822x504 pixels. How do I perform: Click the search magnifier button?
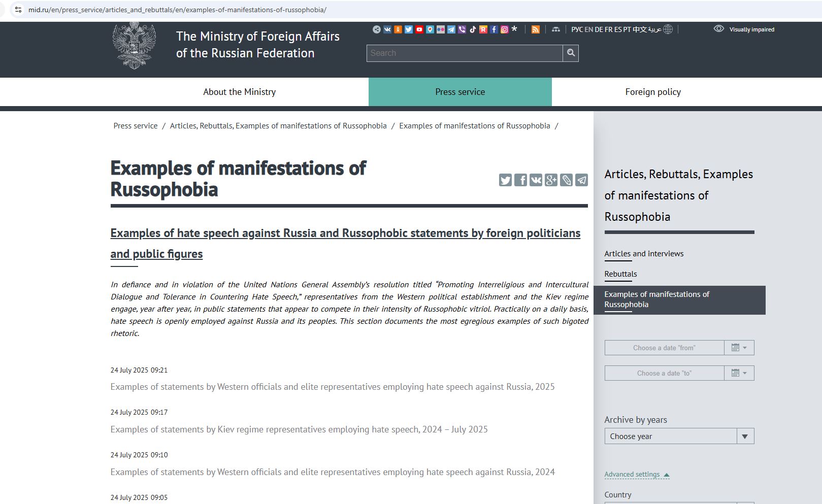click(x=571, y=53)
